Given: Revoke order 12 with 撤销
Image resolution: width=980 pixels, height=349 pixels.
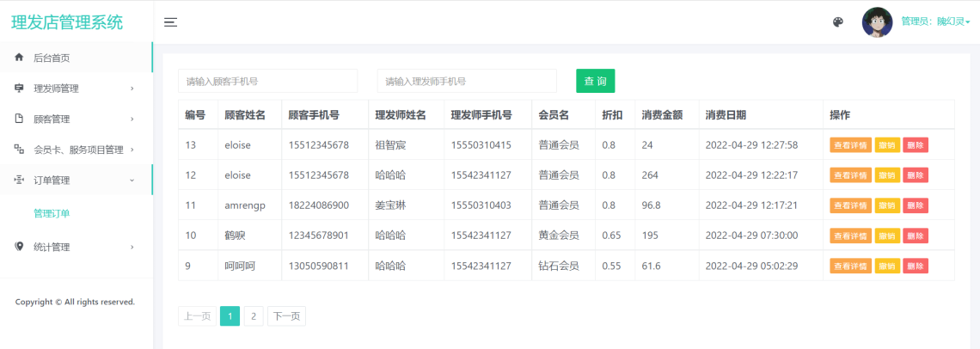Looking at the screenshot, I should [887, 175].
